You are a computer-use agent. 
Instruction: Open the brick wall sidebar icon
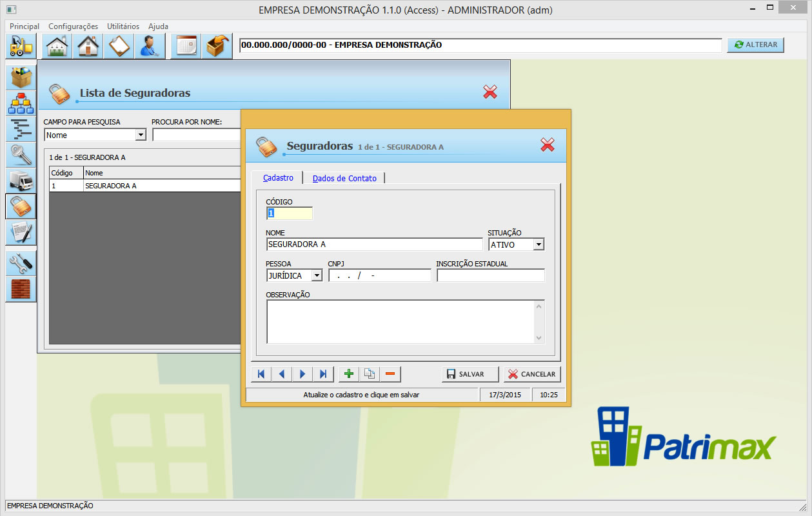click(21, 289)
